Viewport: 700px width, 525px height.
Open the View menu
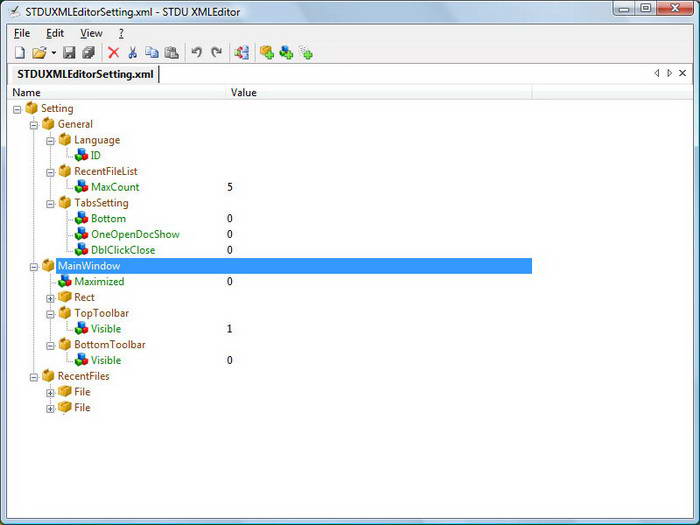click(91, 33)
